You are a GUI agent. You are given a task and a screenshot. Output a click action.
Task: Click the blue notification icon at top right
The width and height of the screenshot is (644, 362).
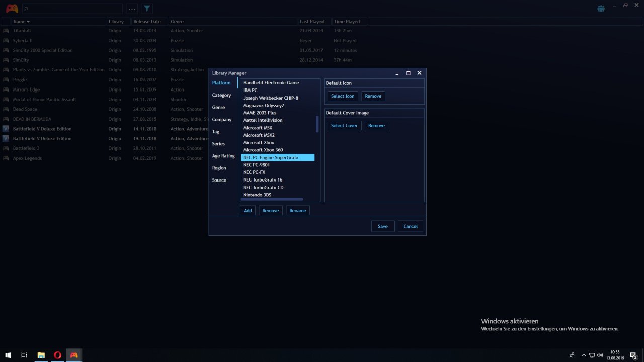(x=601, y=9)
